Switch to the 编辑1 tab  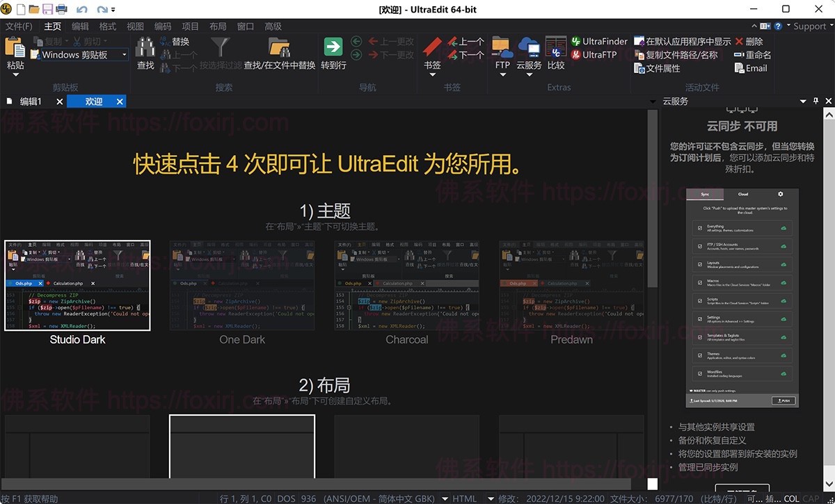(31, 101)
